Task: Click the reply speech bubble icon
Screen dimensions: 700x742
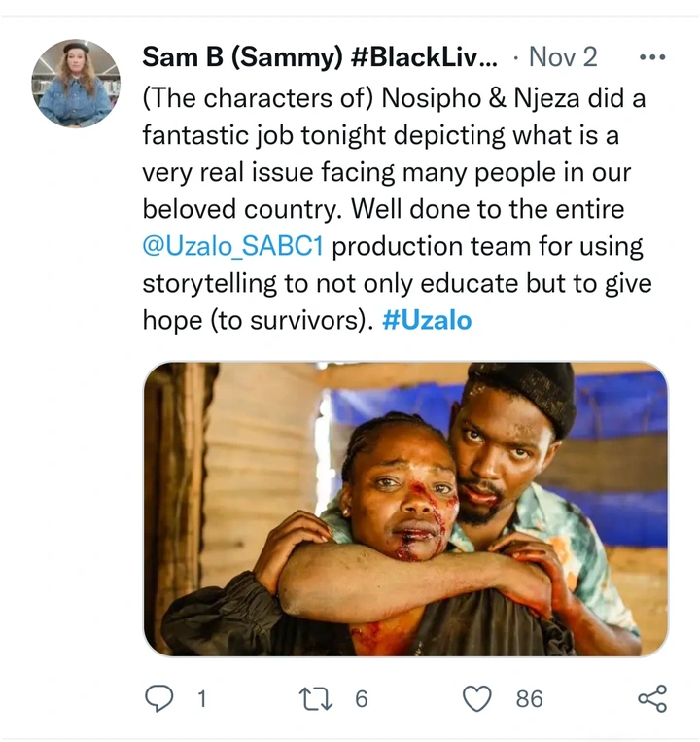Action: [158, 698]
